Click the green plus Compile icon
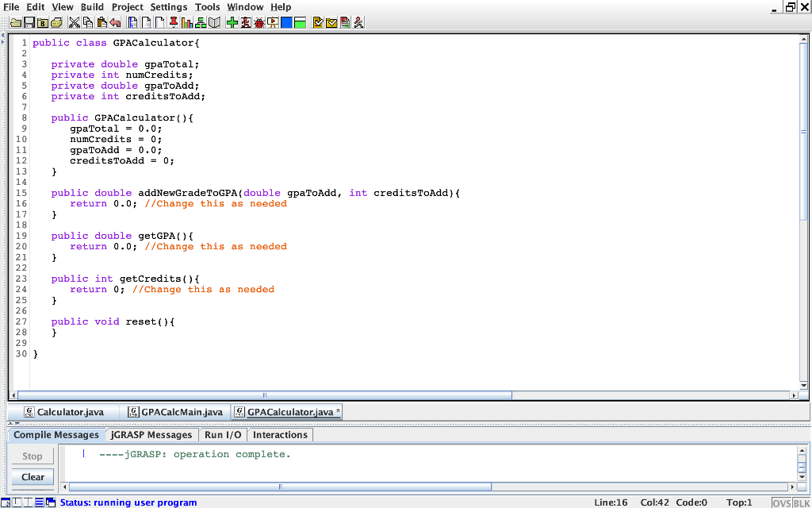This screenshot has height=508, width=812. point(232,22)
